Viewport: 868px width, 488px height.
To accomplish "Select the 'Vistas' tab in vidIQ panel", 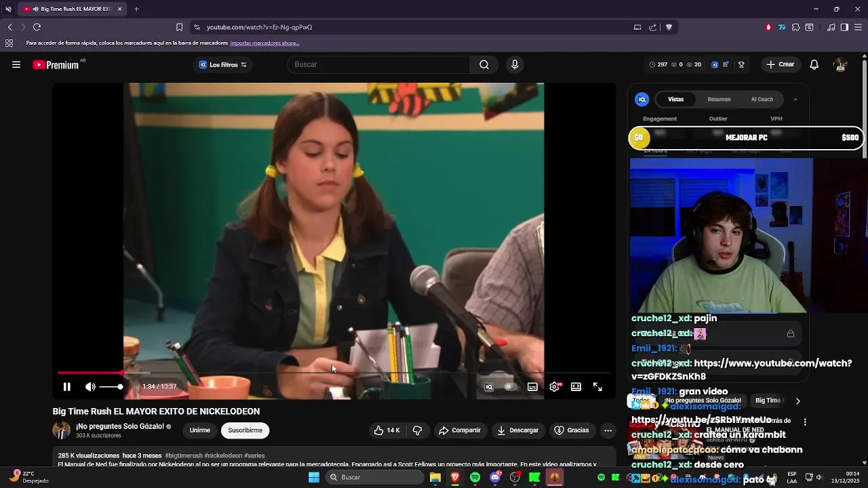I will (676, 99).
